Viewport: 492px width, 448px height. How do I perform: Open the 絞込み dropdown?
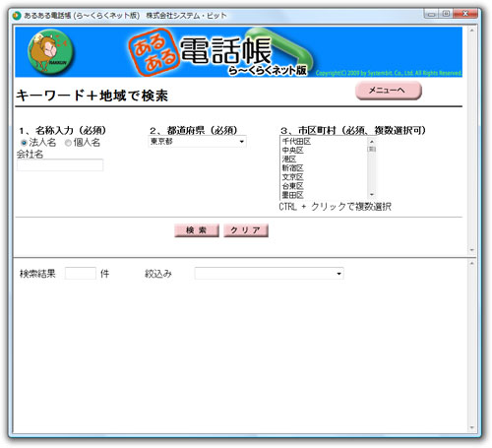269,274
